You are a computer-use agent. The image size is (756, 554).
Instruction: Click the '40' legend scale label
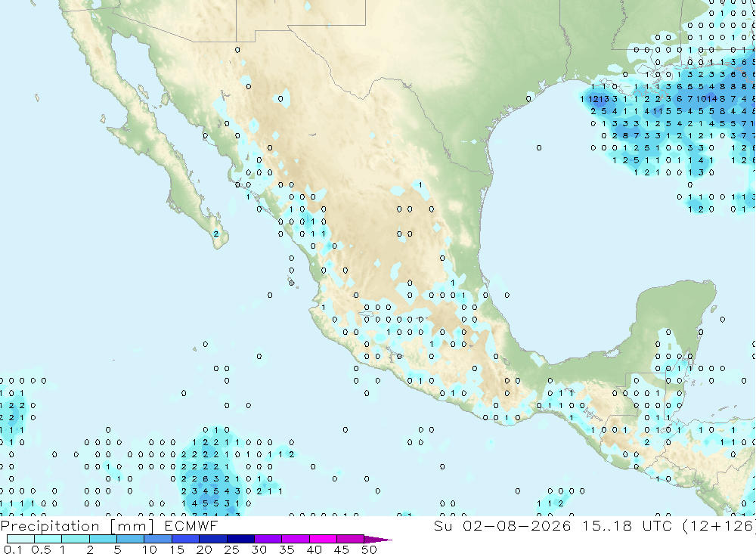pos(314,549)
